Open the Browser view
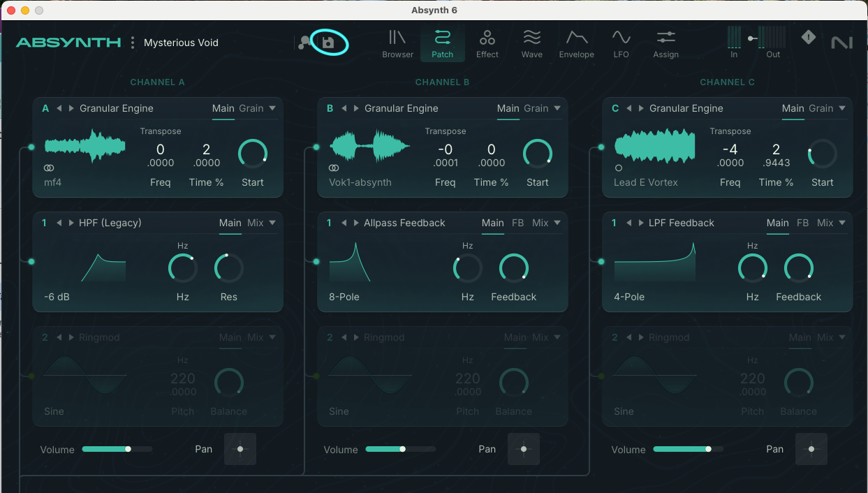The width and height of the screenshot is (868, 493). [397, 43]
